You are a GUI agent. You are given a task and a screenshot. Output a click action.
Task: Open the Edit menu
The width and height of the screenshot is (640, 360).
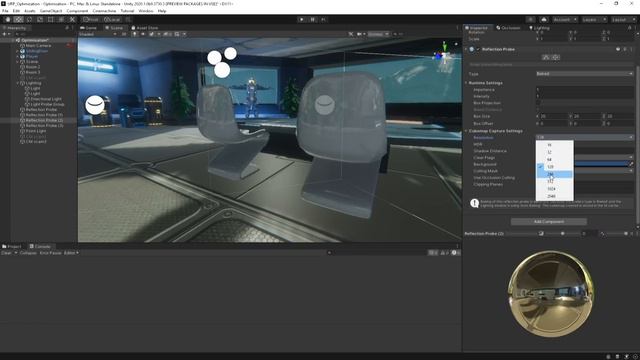[x=16, y=11]
